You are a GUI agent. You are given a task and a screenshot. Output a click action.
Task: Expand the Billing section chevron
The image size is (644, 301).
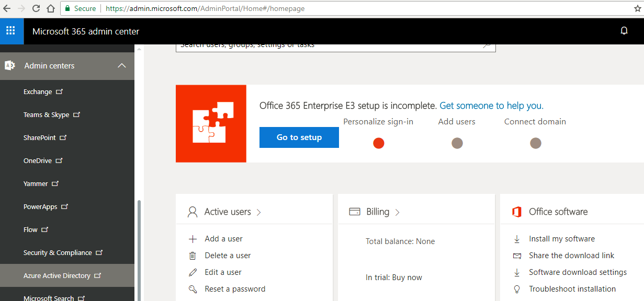pos(397,212)
